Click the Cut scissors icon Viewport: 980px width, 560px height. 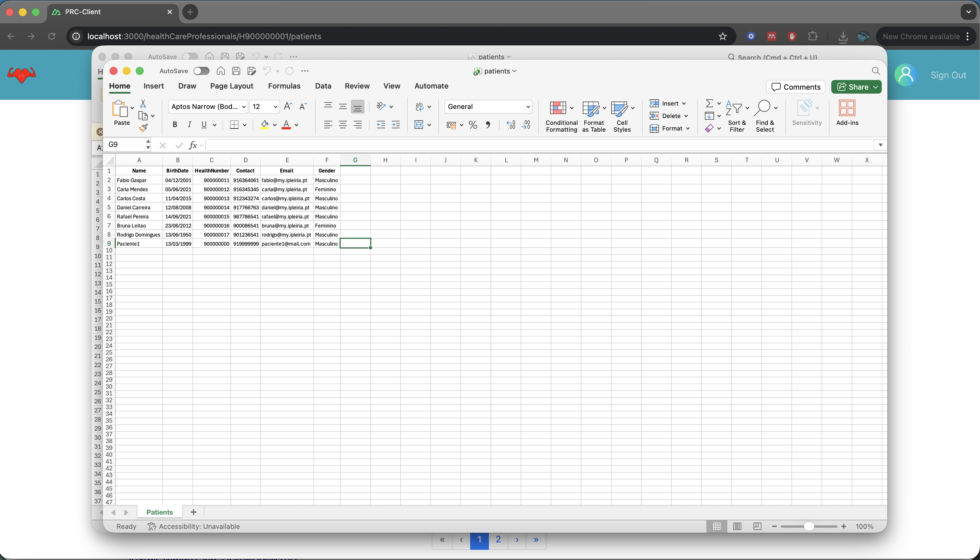tap(143, 104)
